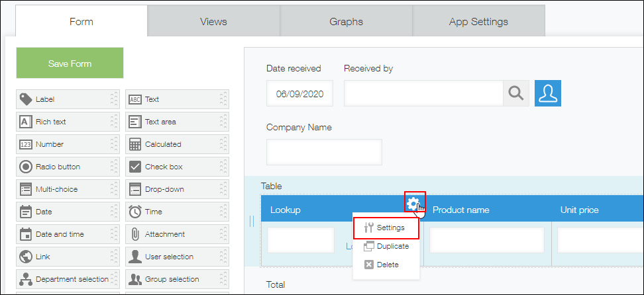The width and height of the screenshot is (644, 295).
Task: Click the blue user picker icon
Action: tap(548, 93)
